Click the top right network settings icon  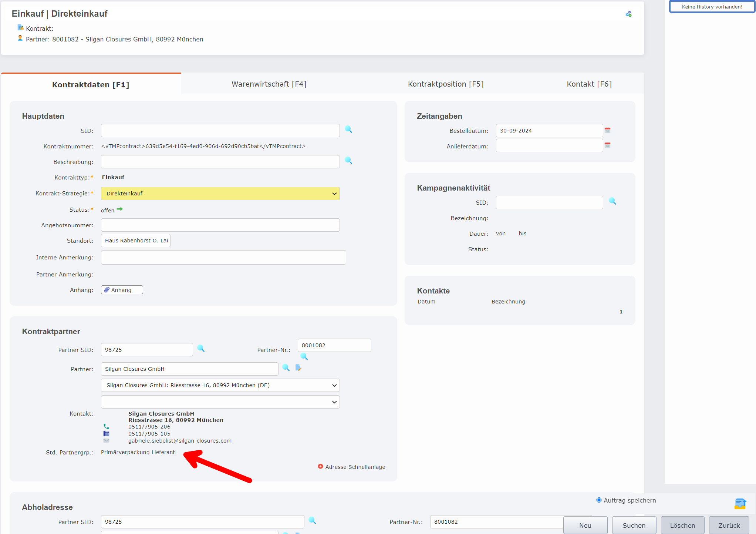point(628,14)
